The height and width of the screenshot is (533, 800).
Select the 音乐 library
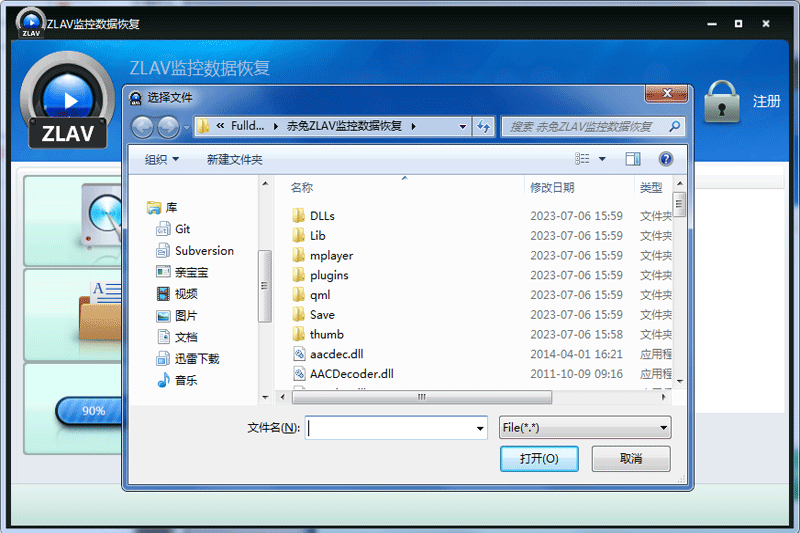coord(177,380)
